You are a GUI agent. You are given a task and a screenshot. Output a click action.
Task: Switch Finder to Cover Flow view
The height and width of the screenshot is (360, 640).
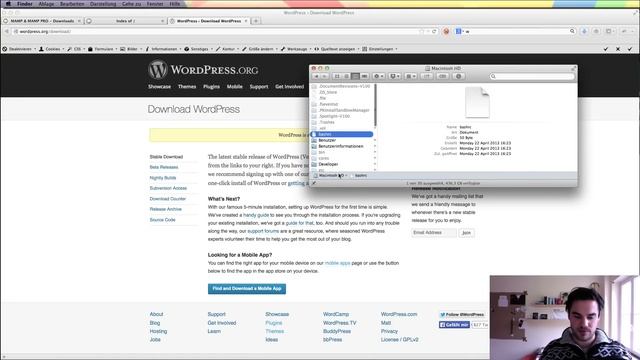[364, 76]
